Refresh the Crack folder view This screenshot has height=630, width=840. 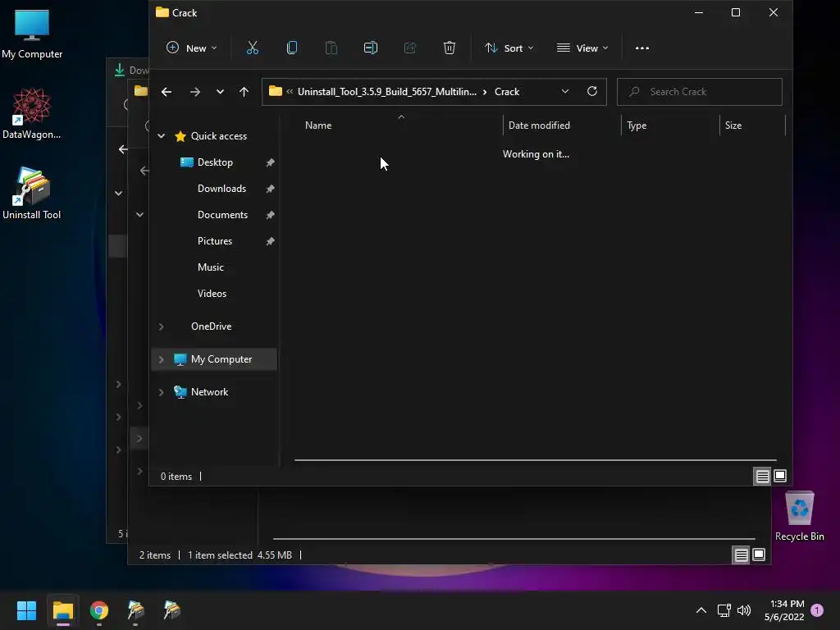coord(592,92)
